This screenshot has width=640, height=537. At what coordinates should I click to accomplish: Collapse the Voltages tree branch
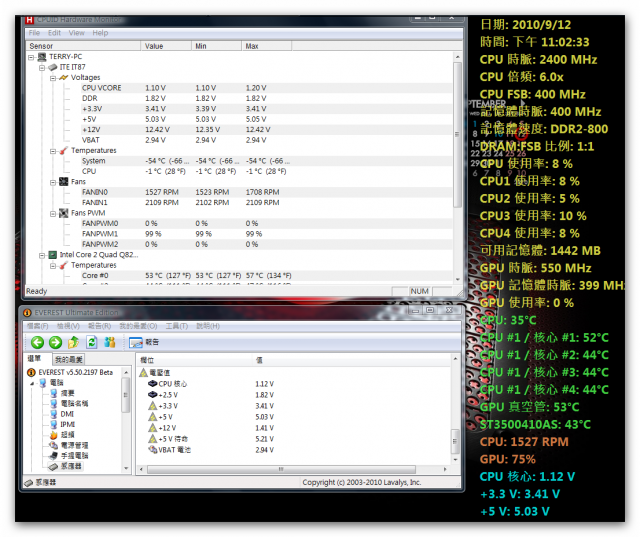coord(52,77)
